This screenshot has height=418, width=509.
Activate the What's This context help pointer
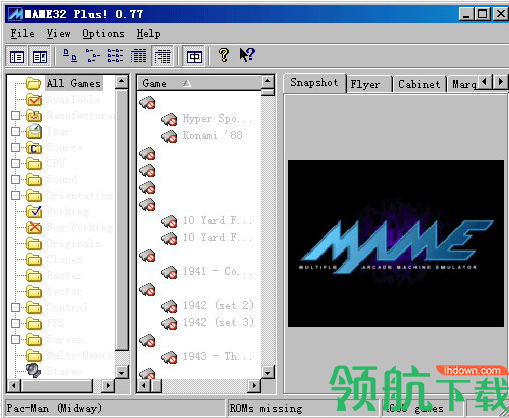coord(247,55)
